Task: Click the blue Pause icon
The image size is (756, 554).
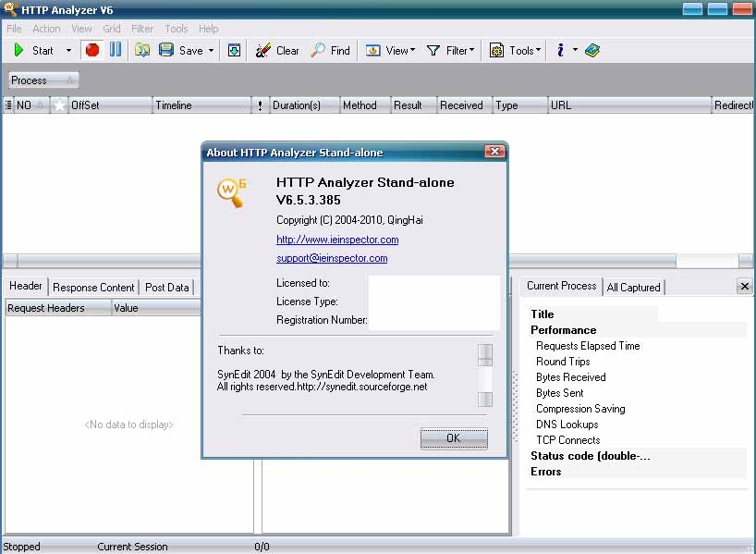Action: pos(116,49)
